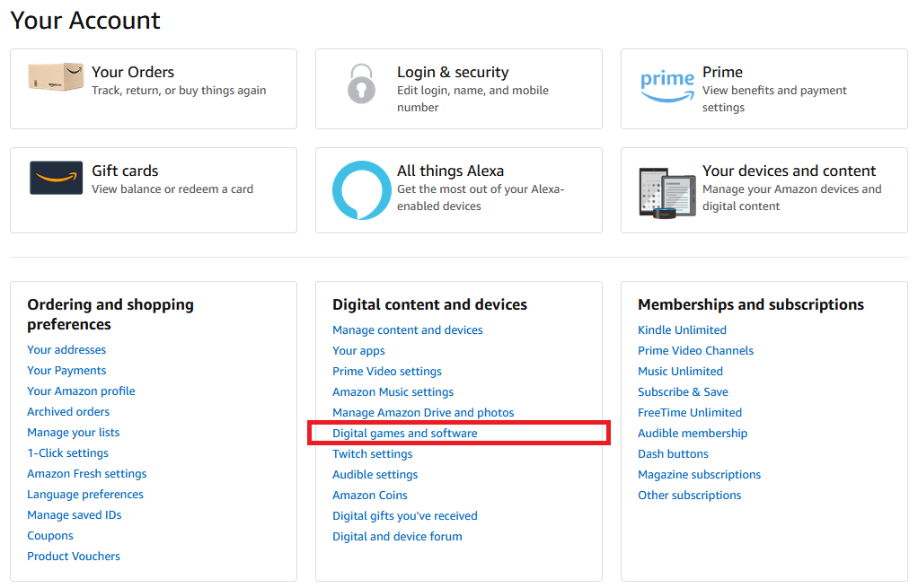Viewport: 918px width, 588px height.
Task: Click 'Track, return, or buy things again' text
Action: coord(179,91)
